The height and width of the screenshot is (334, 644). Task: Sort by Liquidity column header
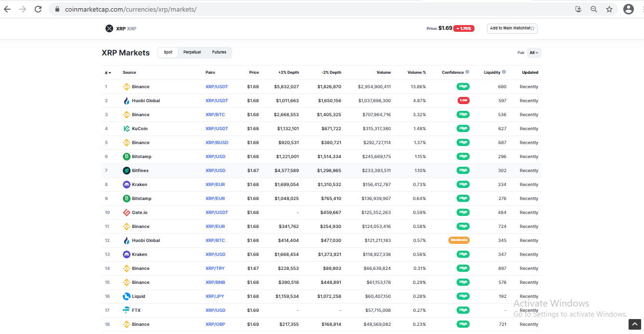(x=492, y=73)
